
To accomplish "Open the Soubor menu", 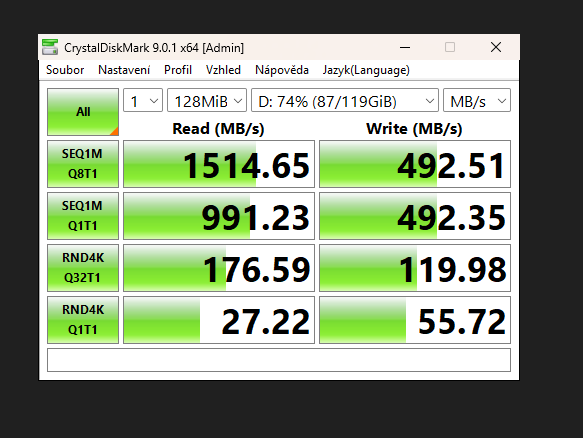I will pos(65,70).
